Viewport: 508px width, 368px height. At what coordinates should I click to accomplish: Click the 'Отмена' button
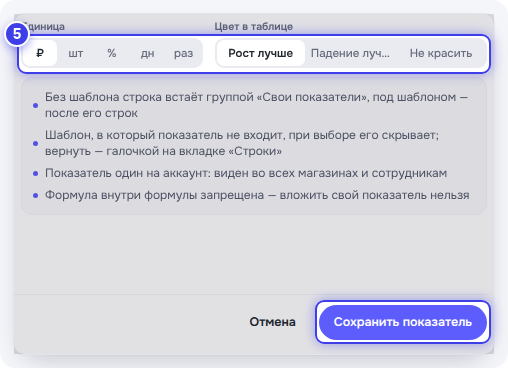point(272,322)
